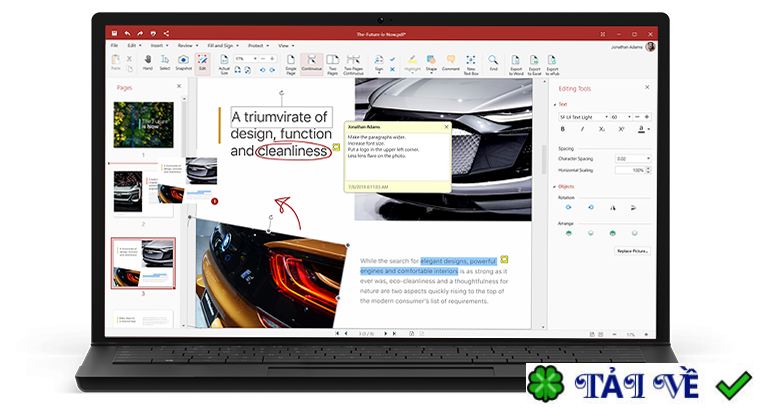The height and width of the screenshot is (410, 760).
Task: Go to previous page in navigation bar
Action: click(346, 333)
